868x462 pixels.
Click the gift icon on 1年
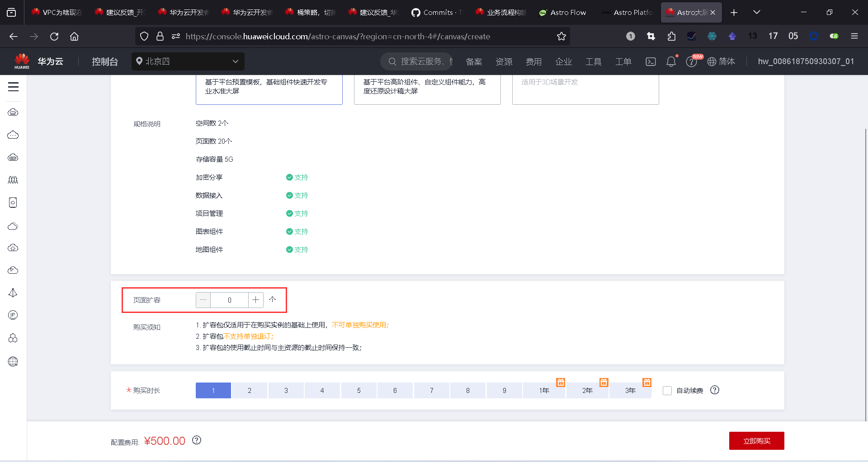tap(561, 383)
